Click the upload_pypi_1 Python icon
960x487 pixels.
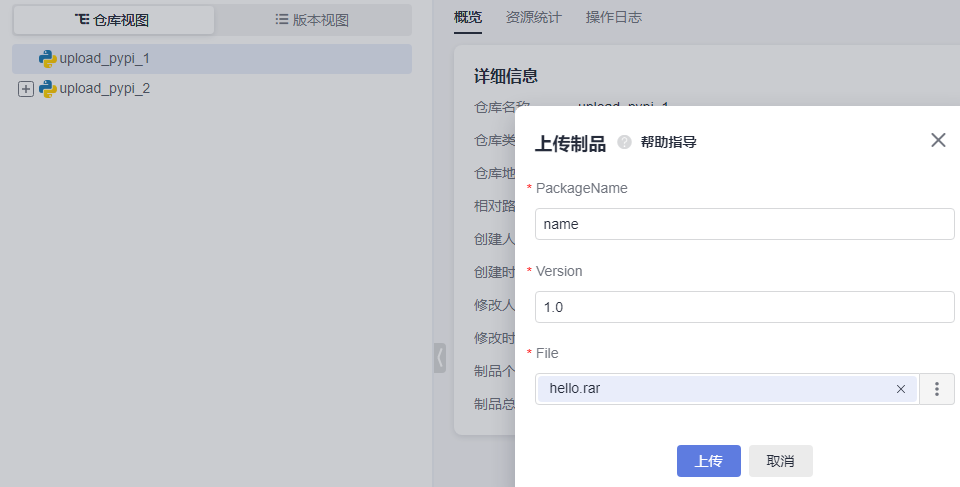click(x=47, y=59)
